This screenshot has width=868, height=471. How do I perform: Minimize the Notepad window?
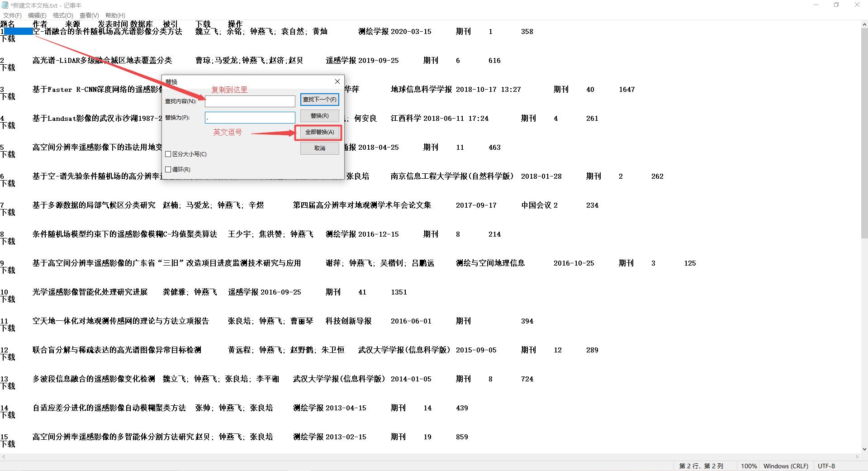[816, 5]
